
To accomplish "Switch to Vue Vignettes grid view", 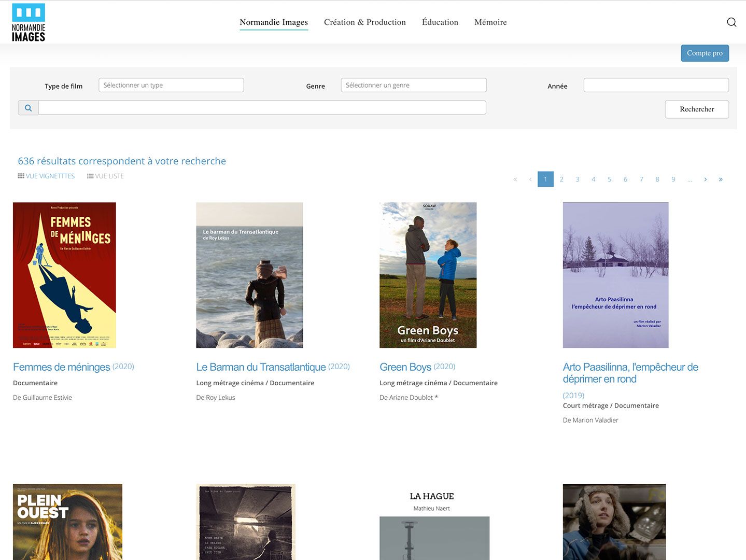I will pyautogui.click(x=46, y=176).
